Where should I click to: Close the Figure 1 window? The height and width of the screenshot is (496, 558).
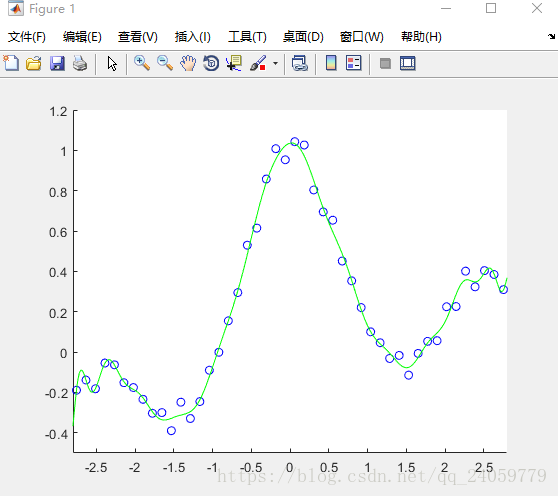537,8
